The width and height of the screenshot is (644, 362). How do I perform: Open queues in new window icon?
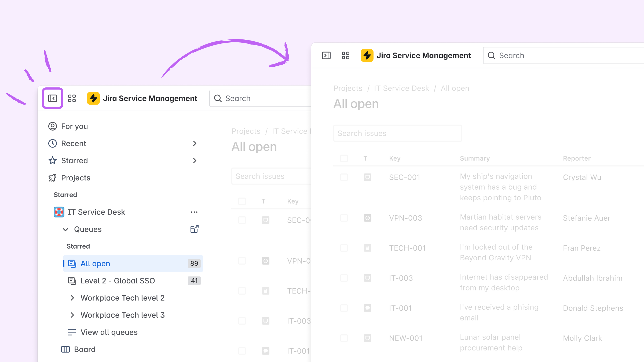click(194, 229)
